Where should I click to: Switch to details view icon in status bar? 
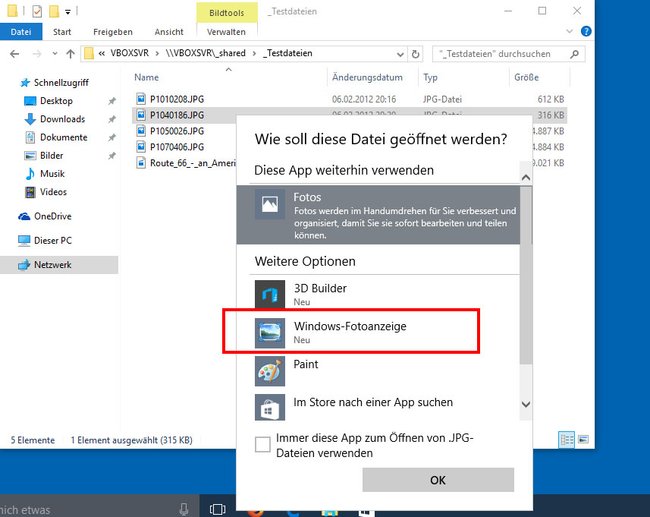click(x=567, y=439)
